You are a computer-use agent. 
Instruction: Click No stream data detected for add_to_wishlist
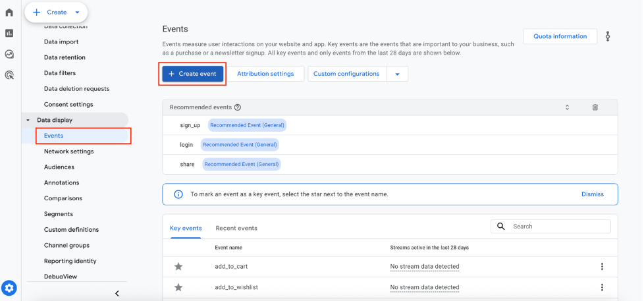point(425,287)
